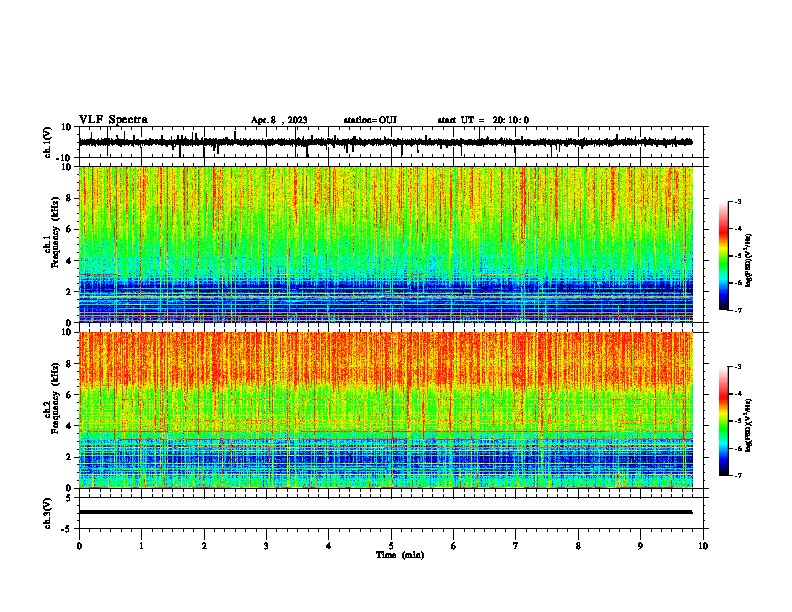Screen dimensions: 792x612
Task: Click the ch.1 waveform trace plot
Action: (x=385, y=142)
